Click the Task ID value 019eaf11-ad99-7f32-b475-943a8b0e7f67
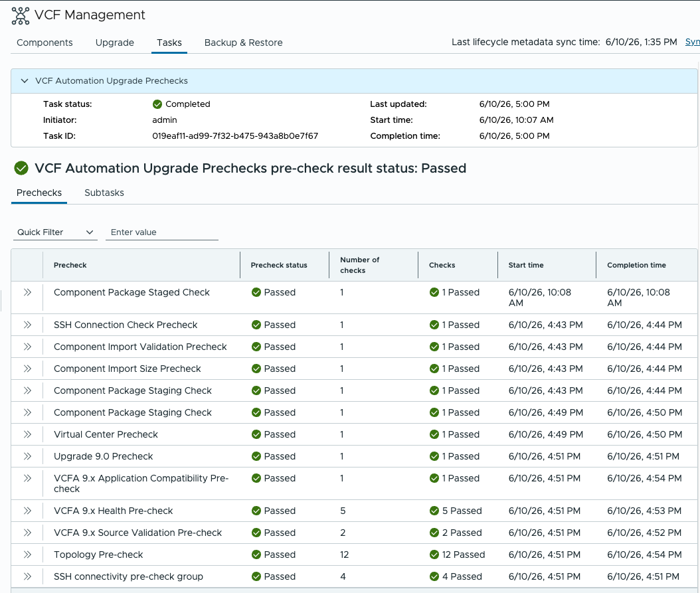Image resolution: width=700 pixels, height=593 pixels. (x=235, y=135)
